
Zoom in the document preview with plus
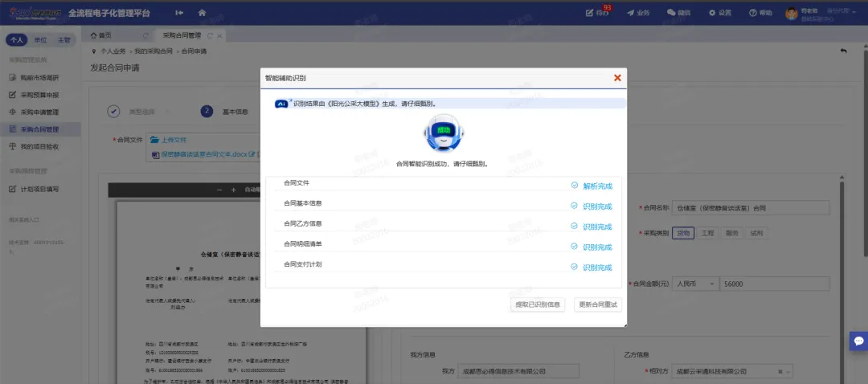click(234, 190)
